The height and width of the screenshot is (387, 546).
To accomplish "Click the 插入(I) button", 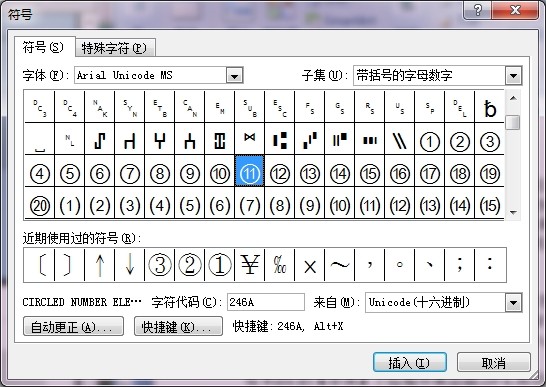I will point(410,362).
